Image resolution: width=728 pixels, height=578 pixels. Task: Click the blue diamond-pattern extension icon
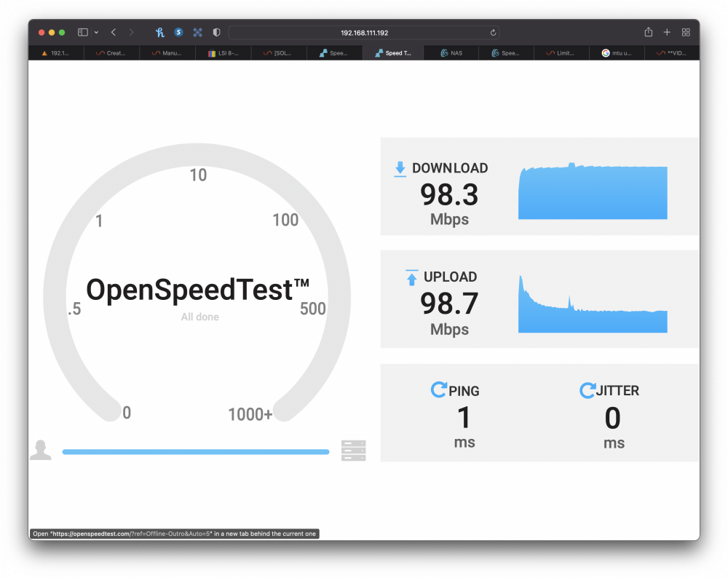(x=198, y=32)
